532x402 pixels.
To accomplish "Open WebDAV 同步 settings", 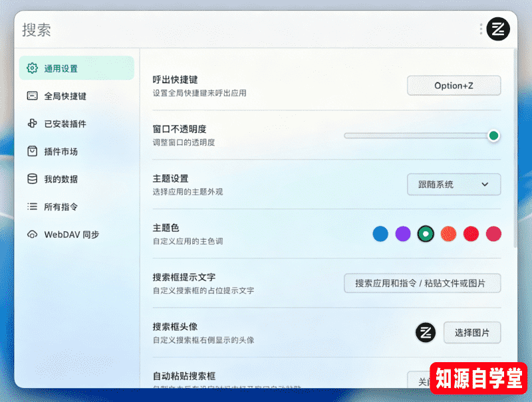I will pyautogui.click(x=76, y=234).
